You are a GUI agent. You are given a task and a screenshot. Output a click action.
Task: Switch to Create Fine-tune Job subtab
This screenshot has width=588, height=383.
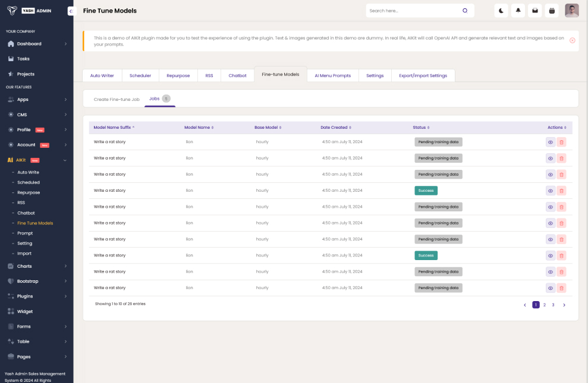117,100
